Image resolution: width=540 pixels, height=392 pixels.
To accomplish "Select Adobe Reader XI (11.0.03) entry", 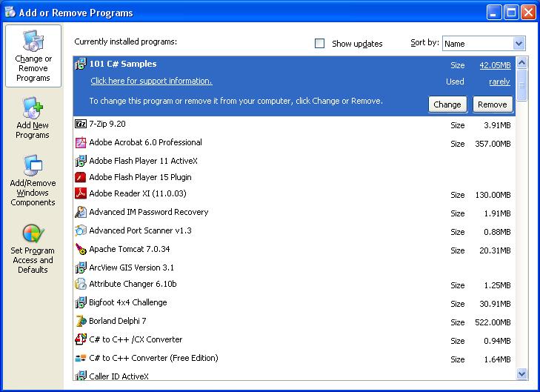I will click(x=294, y=194).
